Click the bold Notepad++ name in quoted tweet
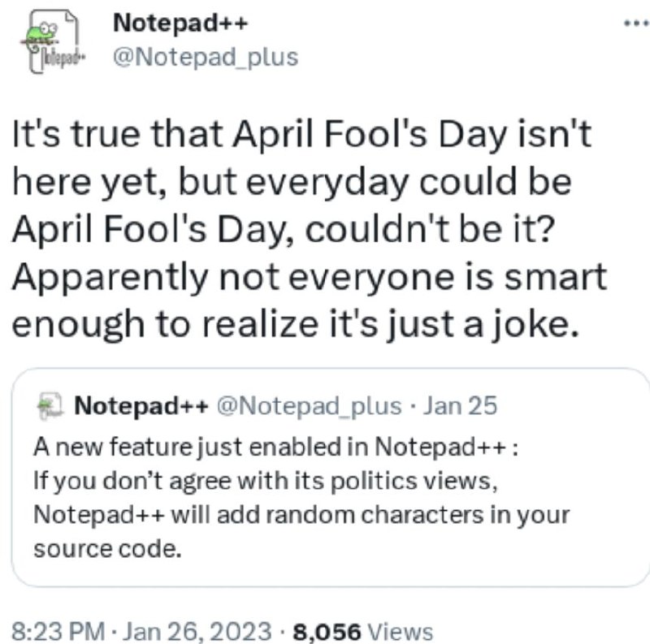The width and height of the screenshot is (650, 644). [x=143, y=405]
